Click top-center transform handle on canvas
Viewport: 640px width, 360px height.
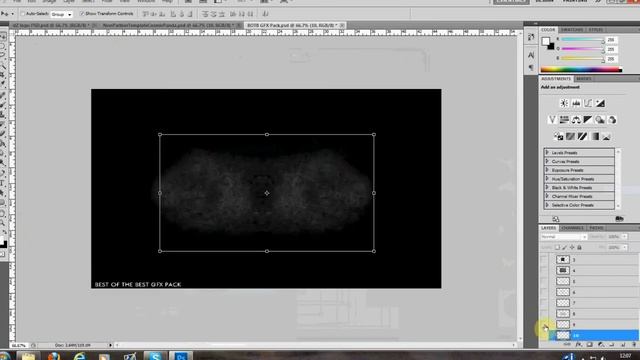[267, 134]
